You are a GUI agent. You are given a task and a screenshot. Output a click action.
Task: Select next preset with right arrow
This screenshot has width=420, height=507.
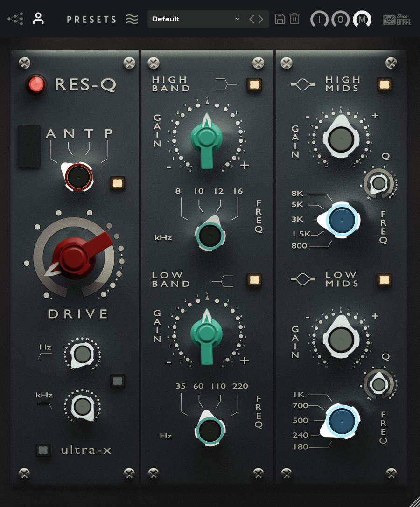(x=260, y=19)
